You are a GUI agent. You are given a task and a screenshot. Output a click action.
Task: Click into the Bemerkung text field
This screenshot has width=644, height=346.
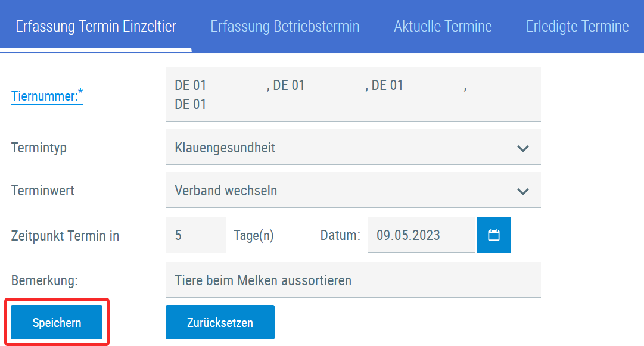tap(353, 280)
